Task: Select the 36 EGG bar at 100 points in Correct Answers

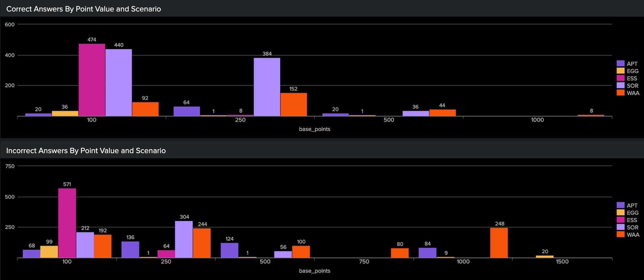Action: (x=65, y=113)
